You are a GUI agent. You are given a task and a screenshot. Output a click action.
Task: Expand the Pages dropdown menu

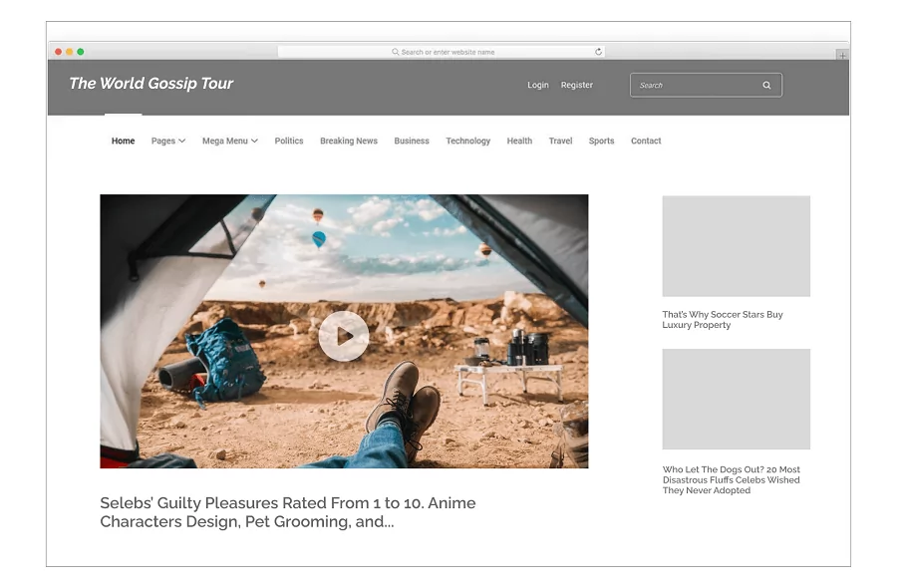167,142
